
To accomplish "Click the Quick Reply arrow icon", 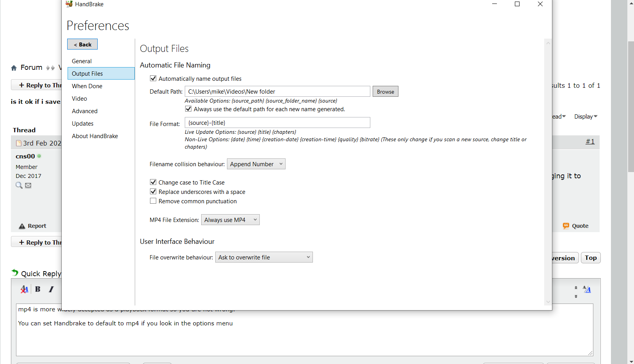I will [15, 272].
